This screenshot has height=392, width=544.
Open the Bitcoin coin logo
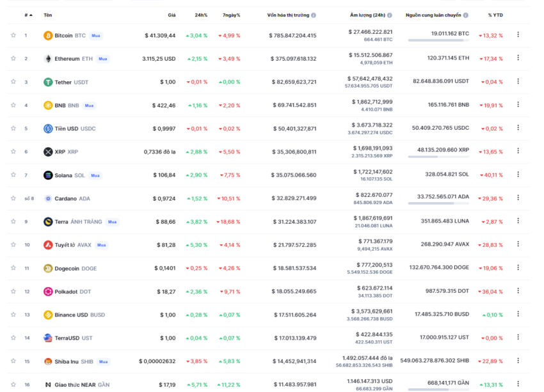(48, 35)
